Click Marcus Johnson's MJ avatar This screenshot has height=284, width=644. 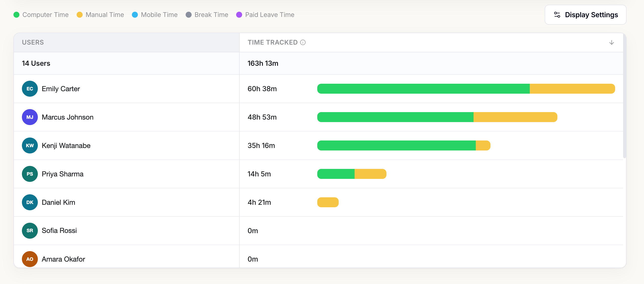(x=30, y=117)
